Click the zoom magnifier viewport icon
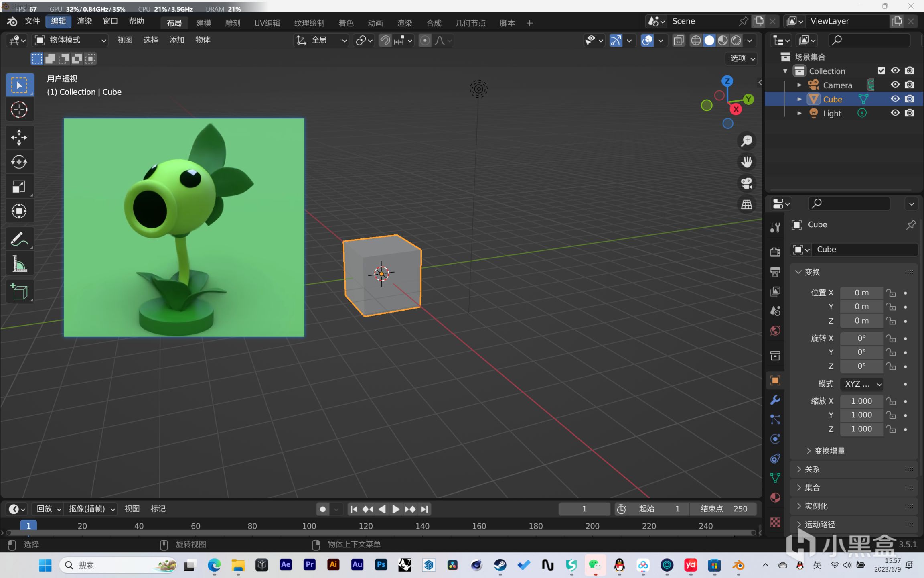924x578 pixels. pyautogui.click(x=747, y=141)
